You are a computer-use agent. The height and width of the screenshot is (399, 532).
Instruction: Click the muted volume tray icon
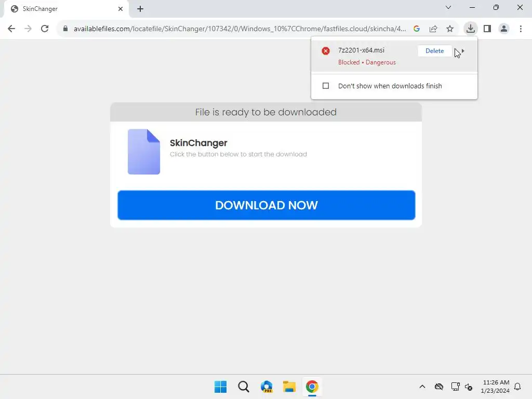click(x=469, y=387)
